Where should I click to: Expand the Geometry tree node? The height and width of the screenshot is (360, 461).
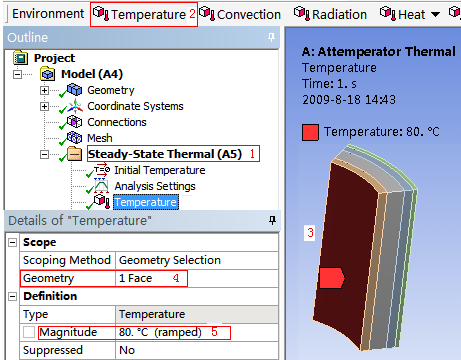point(44,90)
